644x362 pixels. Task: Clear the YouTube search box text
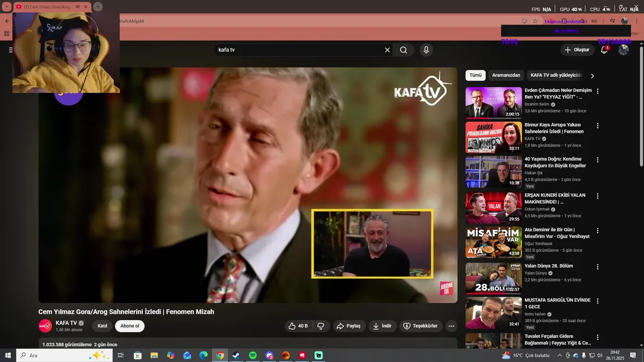(387, 50)
